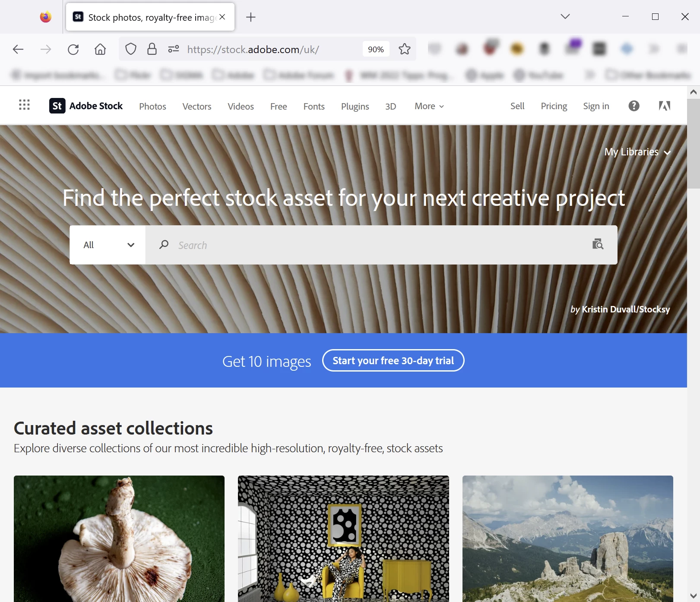
Task: List all tabs chevron button
Action: point(565,16)
